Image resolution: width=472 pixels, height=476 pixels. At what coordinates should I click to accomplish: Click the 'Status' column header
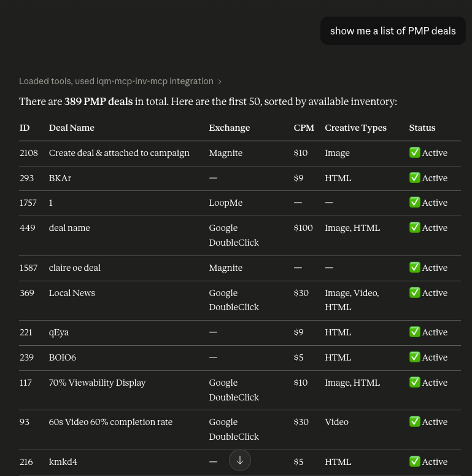pos(422,128)
